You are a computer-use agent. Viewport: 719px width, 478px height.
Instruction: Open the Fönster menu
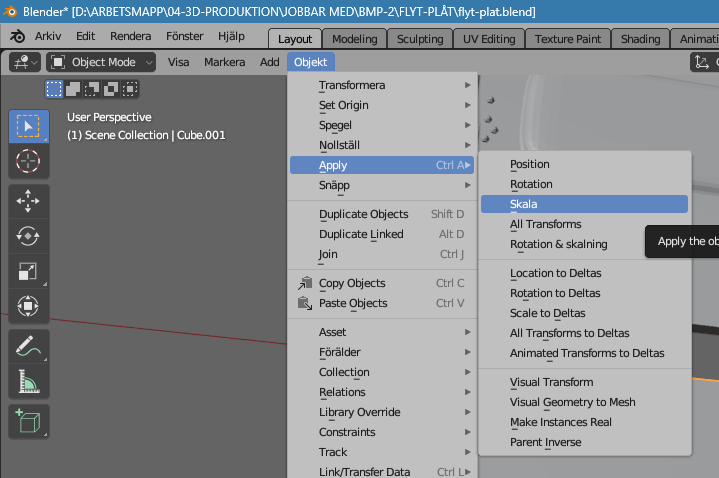click(184, 36)
